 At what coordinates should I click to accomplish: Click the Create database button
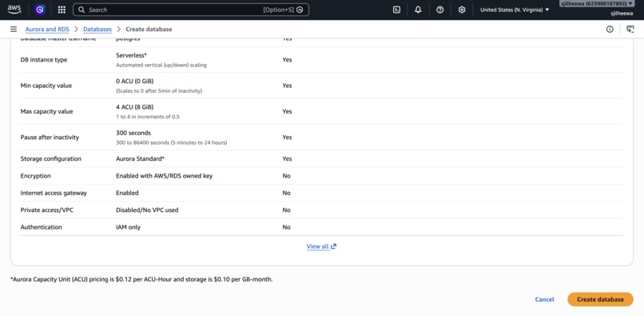[600, 299]
